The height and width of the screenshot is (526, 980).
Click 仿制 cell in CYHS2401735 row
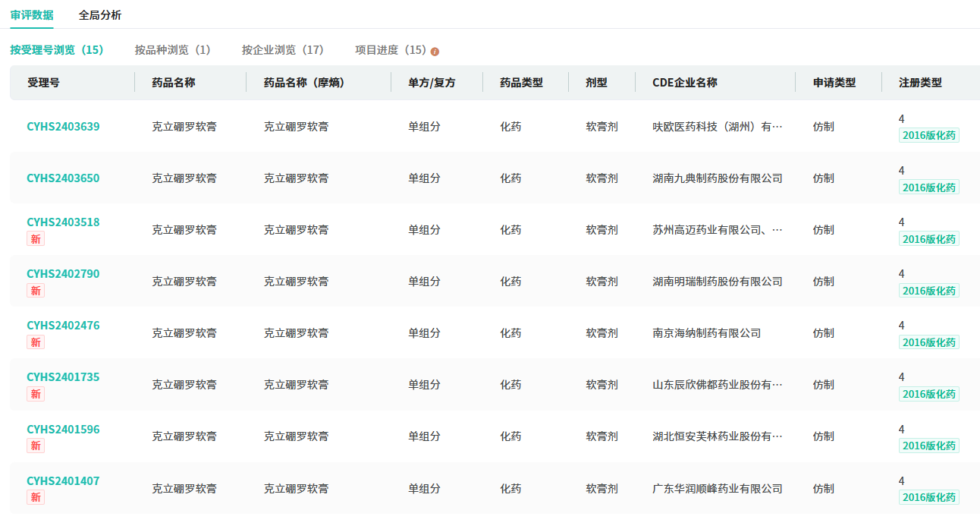pyautogui.click(x=823, y=385)
